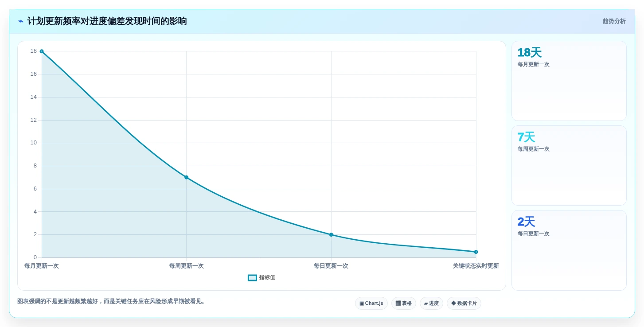
Task: Click the lightning icon beside the chart title
Action: [x=20, y=21]
